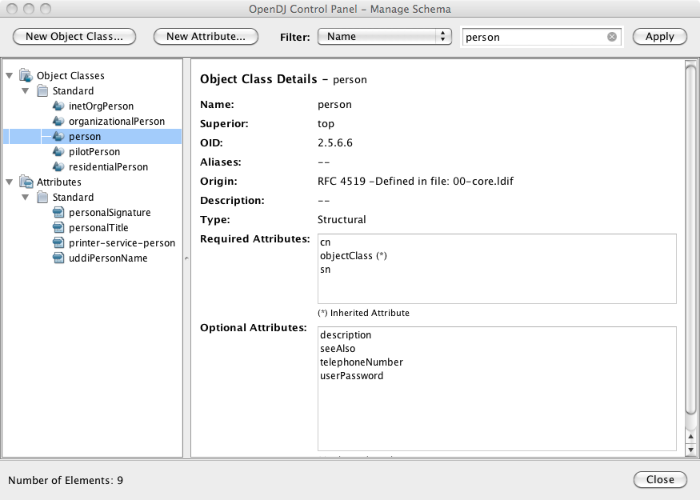Click the personalSignature attribute icon
This screenshot has height=500, width=700.
58,212
